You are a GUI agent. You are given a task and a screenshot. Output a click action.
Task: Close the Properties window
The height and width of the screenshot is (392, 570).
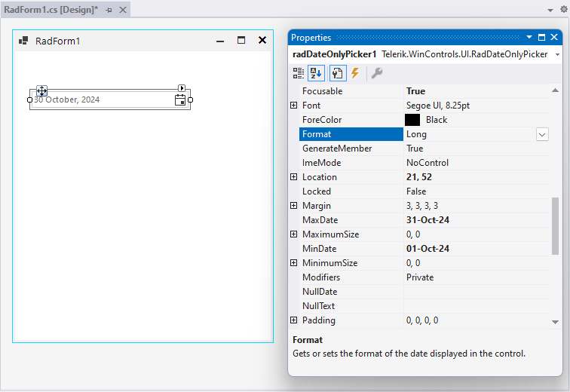pyautogui.click(x=554, y=37)
